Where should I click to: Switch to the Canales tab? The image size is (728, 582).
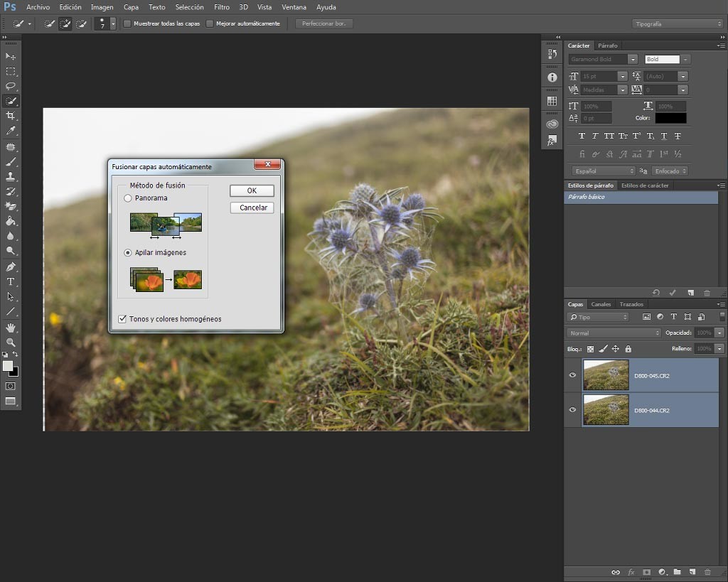pos(601,304)
